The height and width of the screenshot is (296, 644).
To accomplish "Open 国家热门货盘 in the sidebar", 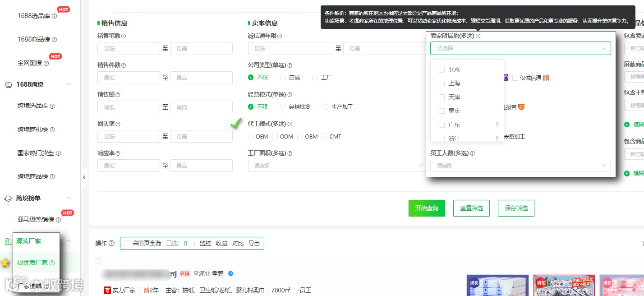I will 36,153.
